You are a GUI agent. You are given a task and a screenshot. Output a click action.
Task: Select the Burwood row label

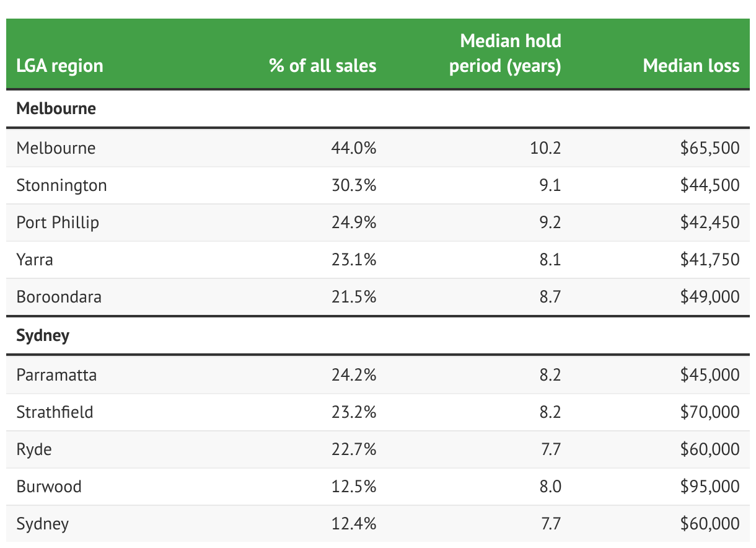49,487
